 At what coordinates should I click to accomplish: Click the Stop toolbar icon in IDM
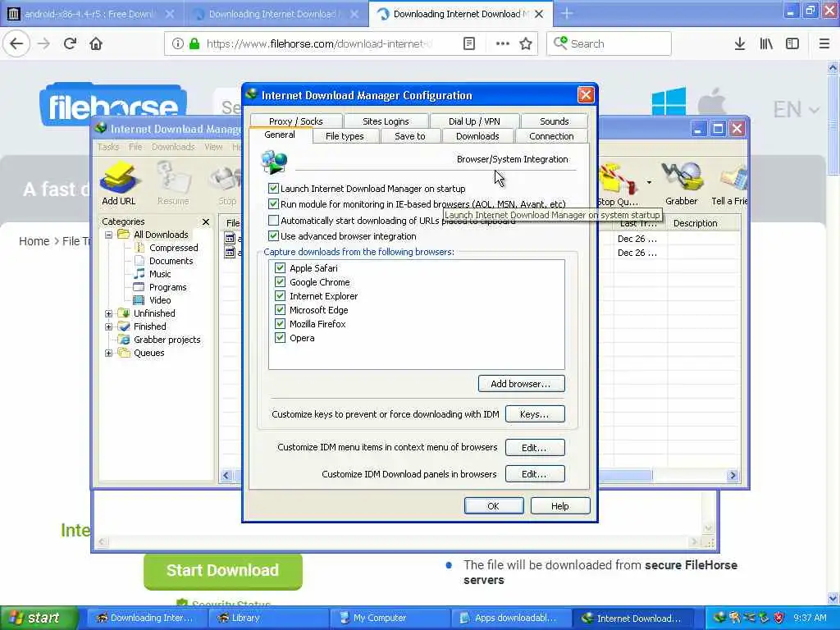(227, 184)
